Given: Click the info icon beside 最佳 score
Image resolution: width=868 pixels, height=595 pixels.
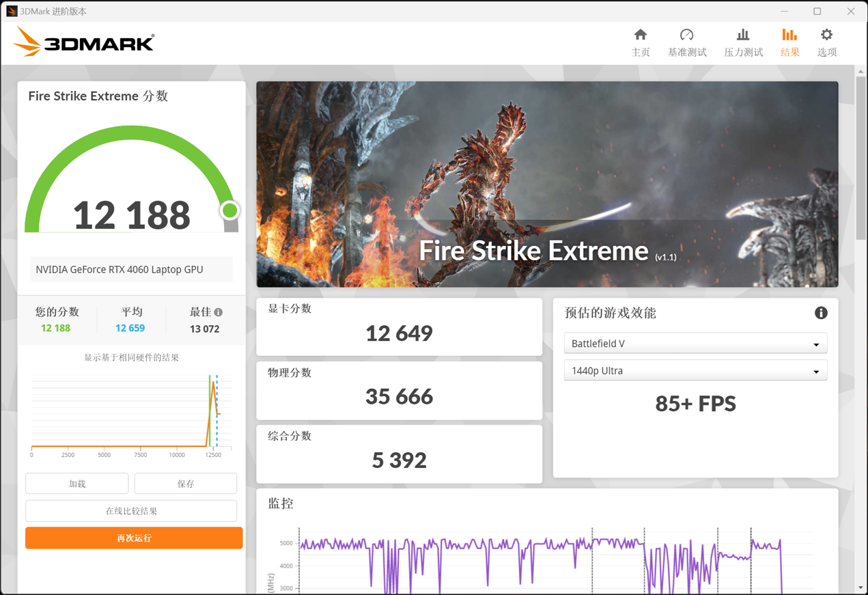Looking at the screenshot, I should click(x=219, y=312).
